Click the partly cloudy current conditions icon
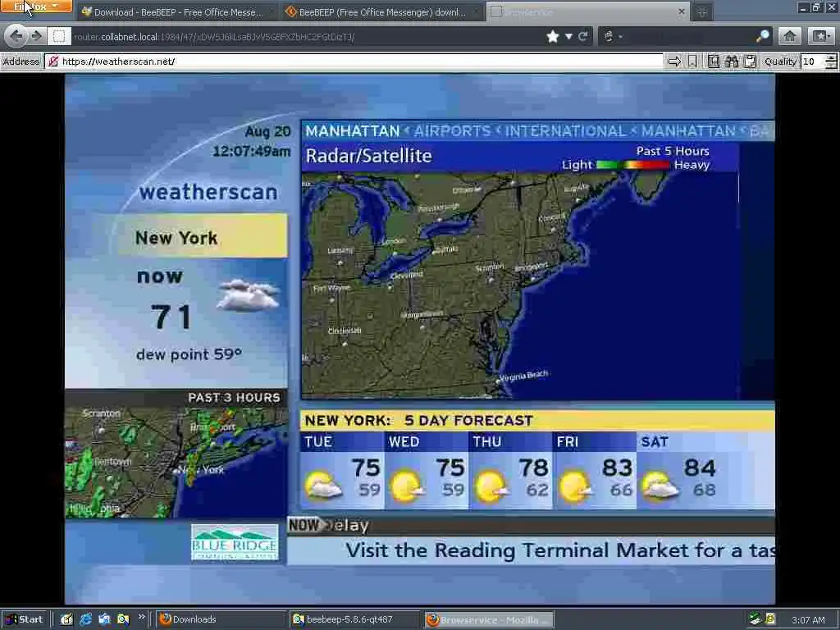Viewport: 840px width, 630px height. (x=248, y=295)
